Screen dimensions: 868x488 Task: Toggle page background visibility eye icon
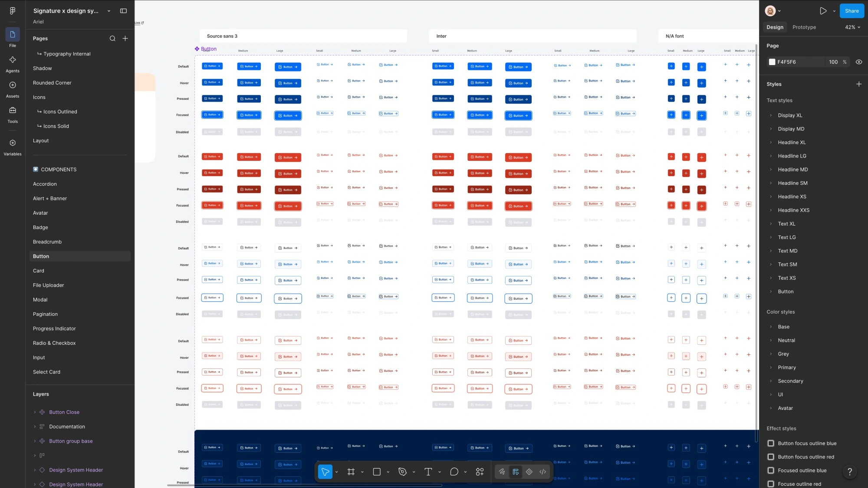(x=858, y=62)
